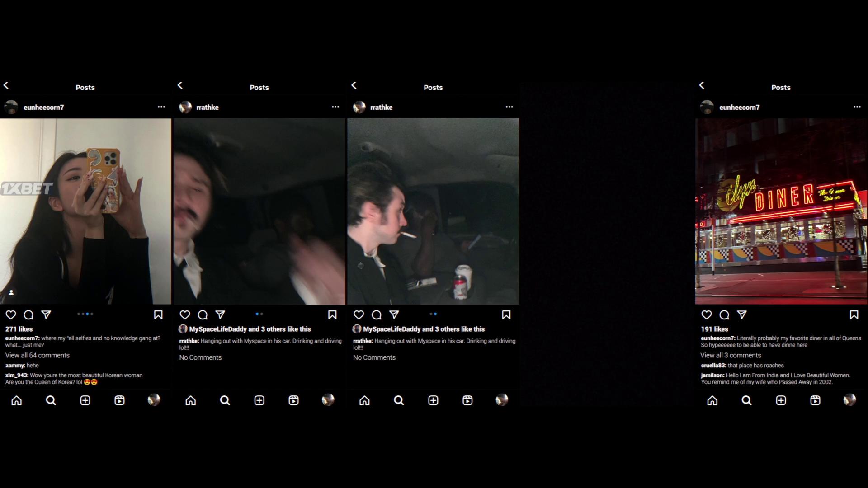Viewport: 868px width, 488px height.
Task: View all 3 comments on Diner post
Action: (x=731, y=355)
